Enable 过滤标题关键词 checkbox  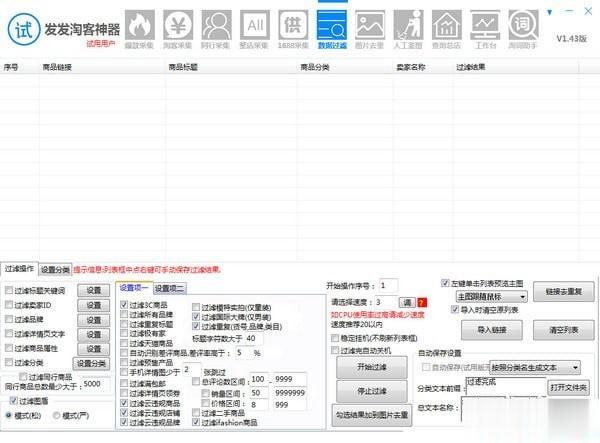[9, 290]
